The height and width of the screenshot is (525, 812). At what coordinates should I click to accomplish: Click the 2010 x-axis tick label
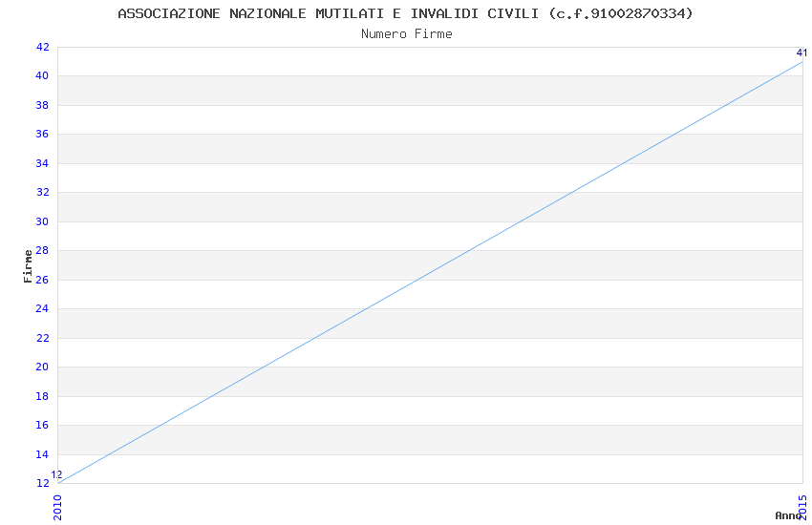57,508
